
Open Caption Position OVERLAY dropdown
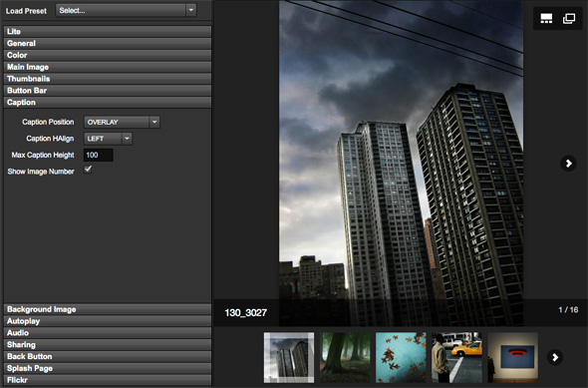[122, 122]
